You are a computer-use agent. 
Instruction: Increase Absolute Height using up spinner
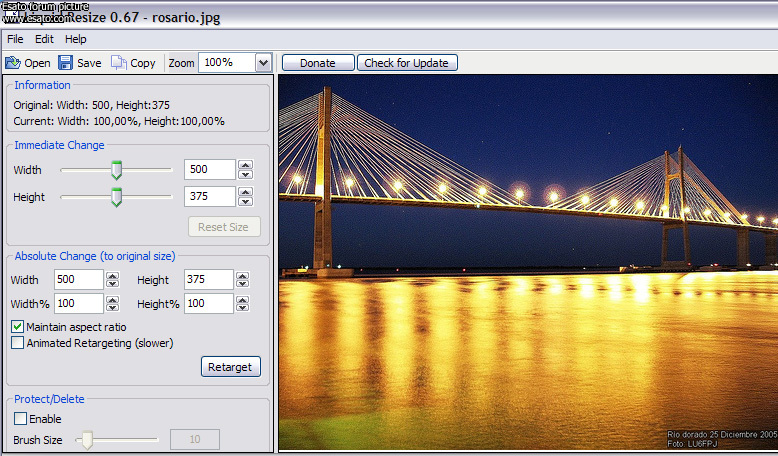click(x=242, y=275)
